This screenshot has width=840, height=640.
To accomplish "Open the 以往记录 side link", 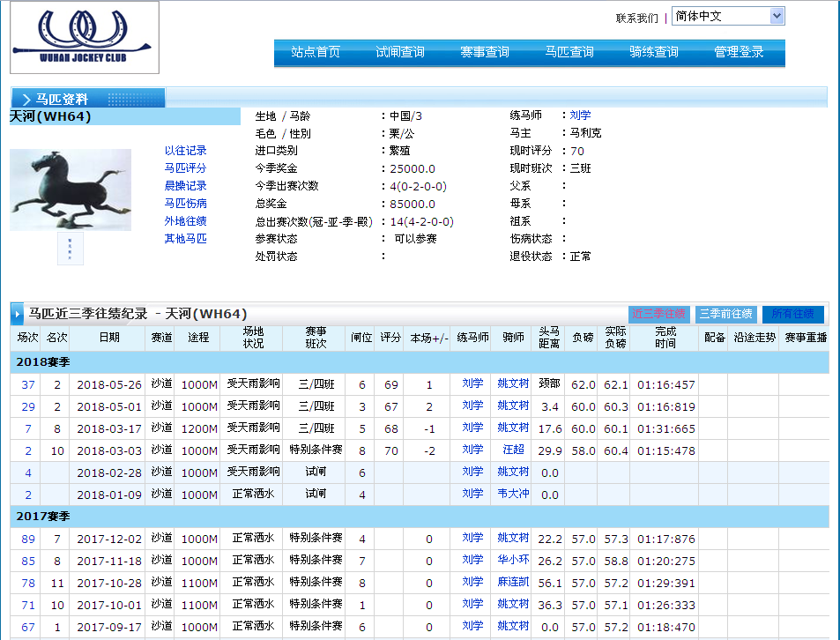I will click(185, 151).
